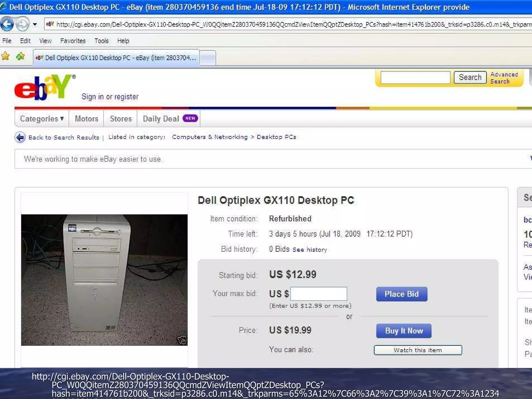Open the Daily Deal link
532x399 pixels.
pyautogui.click(x=161, y=119)
